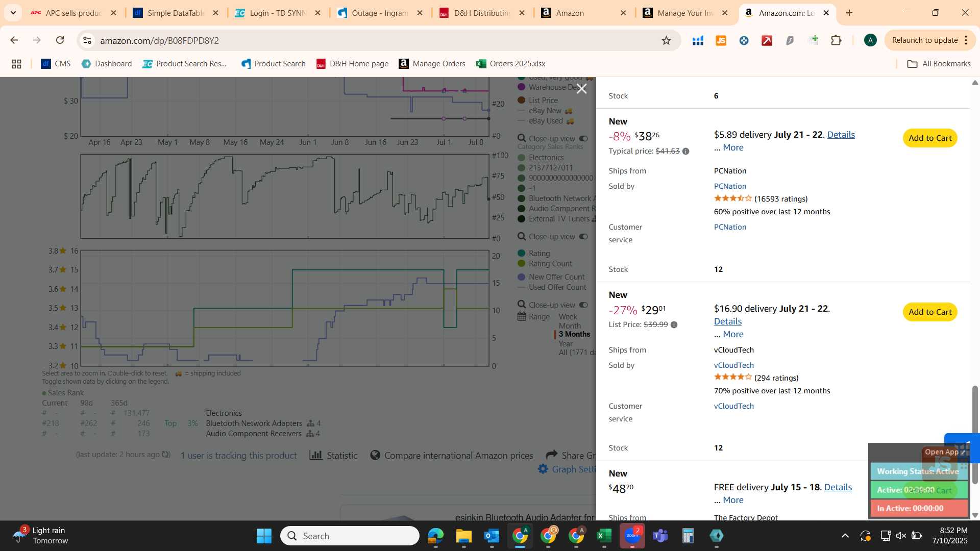Switch to Login - TD SYNNEX tab
This screenshot has height=551, width=980.
coord(278,13)
